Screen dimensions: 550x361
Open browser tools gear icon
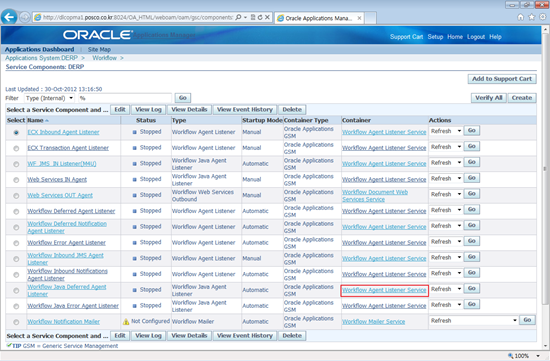(543, 17)
